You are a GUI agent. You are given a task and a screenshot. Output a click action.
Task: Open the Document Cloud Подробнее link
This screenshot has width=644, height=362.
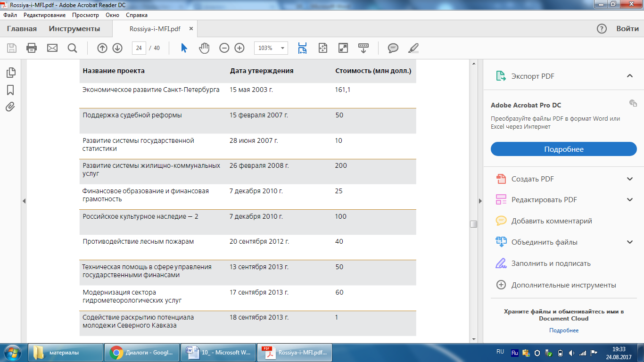point(564,330)
